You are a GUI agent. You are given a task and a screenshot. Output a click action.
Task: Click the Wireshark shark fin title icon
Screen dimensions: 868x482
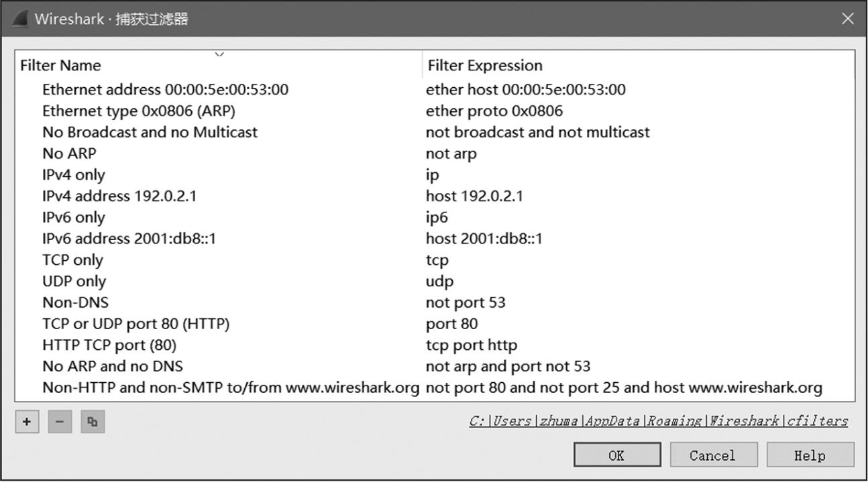[x=19, y=19]
